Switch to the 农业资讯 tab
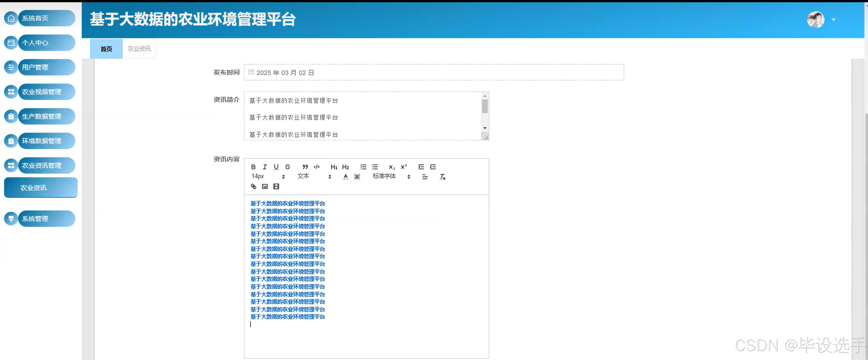 [x=139, y=48]
